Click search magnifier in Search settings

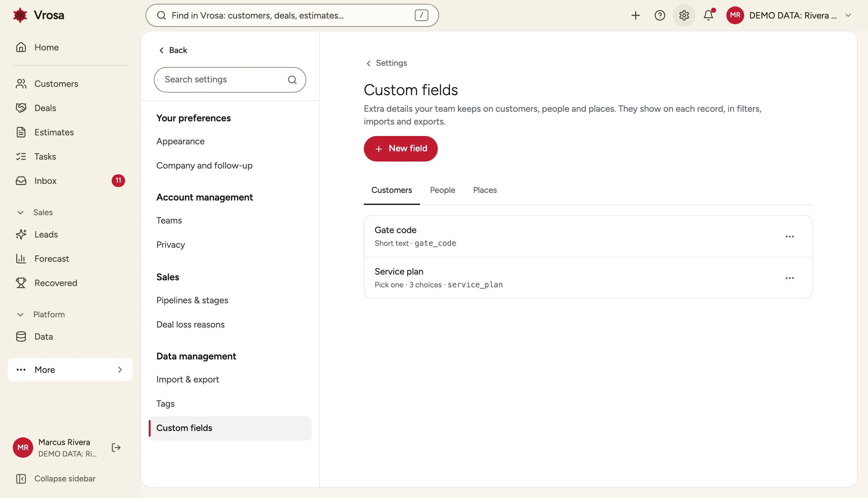click(292, 80)
